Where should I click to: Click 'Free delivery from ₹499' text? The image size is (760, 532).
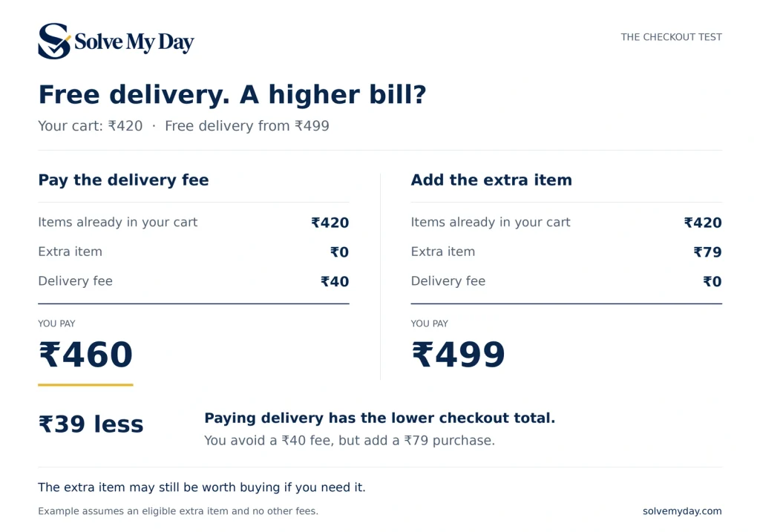(247, 126)
